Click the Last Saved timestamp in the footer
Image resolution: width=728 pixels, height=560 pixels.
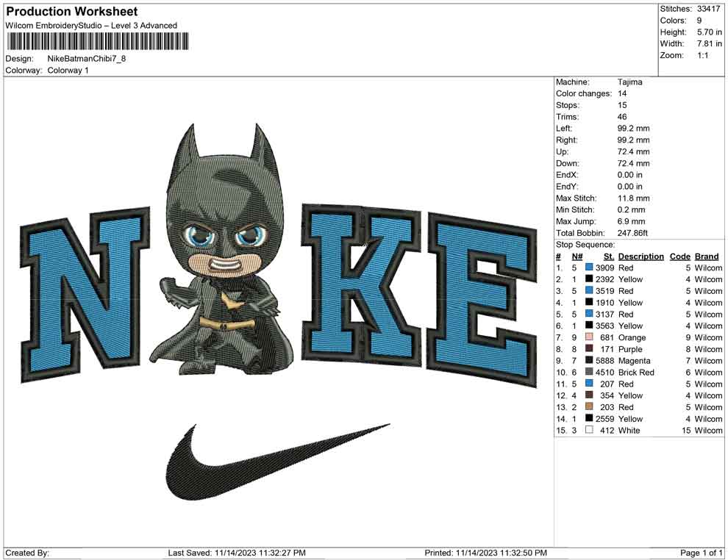pos(237,553)
